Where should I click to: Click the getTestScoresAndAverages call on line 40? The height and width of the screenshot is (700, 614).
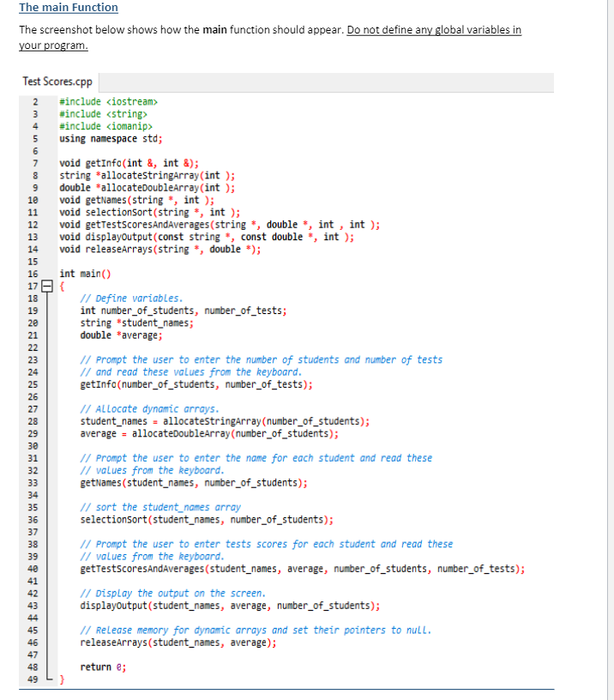303,569
